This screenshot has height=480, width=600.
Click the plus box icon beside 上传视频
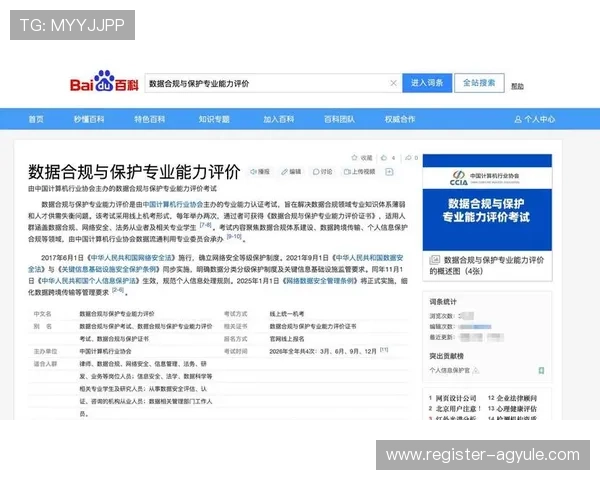tap(389, 172)
